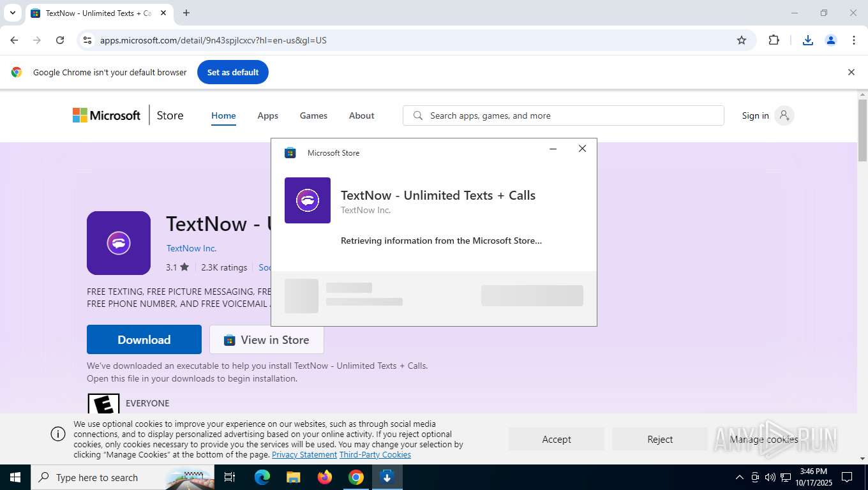Launch Firefox from the taskbar
The image size is (868, 490).
pyautogui.click(x=325, y=477)
